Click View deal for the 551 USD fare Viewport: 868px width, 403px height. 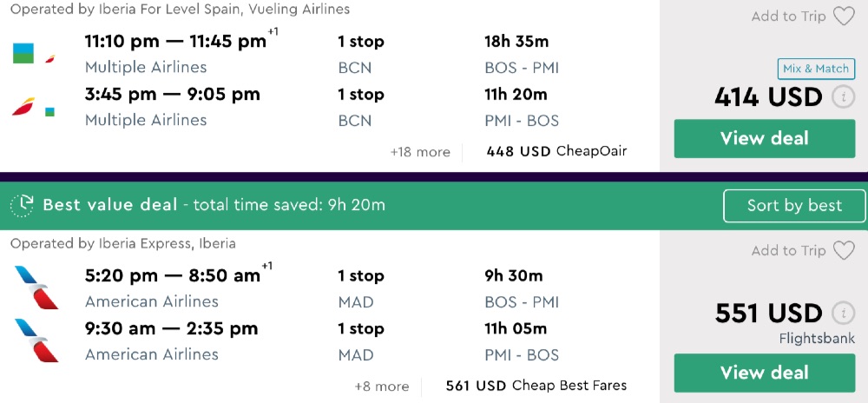point(764,373)
